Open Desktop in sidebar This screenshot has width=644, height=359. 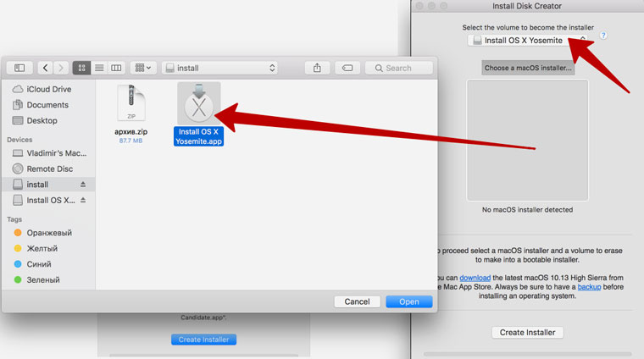(x=49, y=120)
